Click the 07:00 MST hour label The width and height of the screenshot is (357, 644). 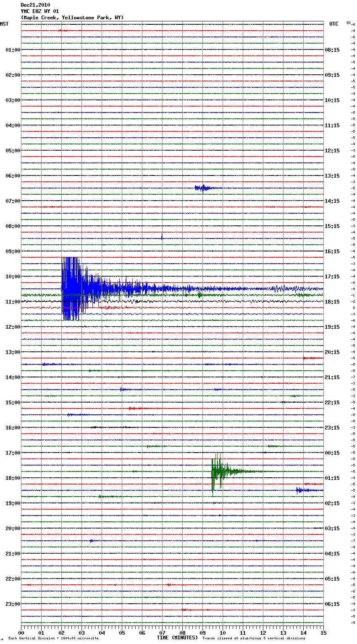(13, 201)
